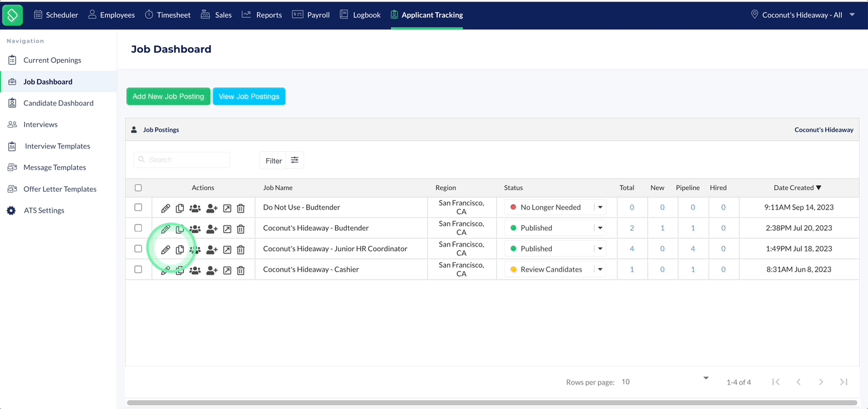Expand the Coconut's Hideaway - All location selector
This screenshot has width=868, height=409.
click(x=803, y=15)
